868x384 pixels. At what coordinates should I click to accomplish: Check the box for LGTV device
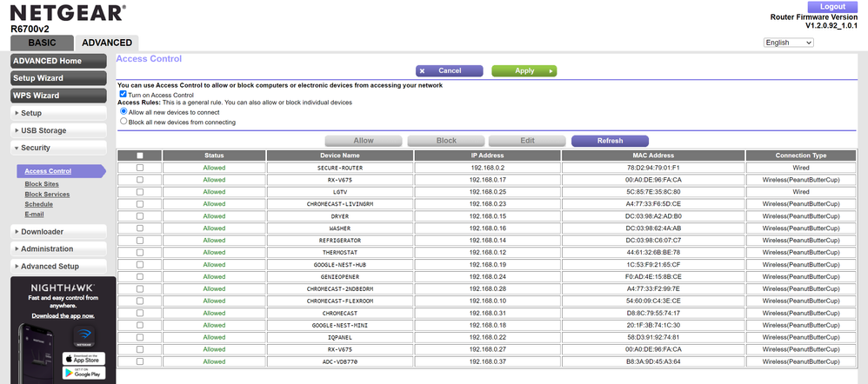(x=139, y=191)
